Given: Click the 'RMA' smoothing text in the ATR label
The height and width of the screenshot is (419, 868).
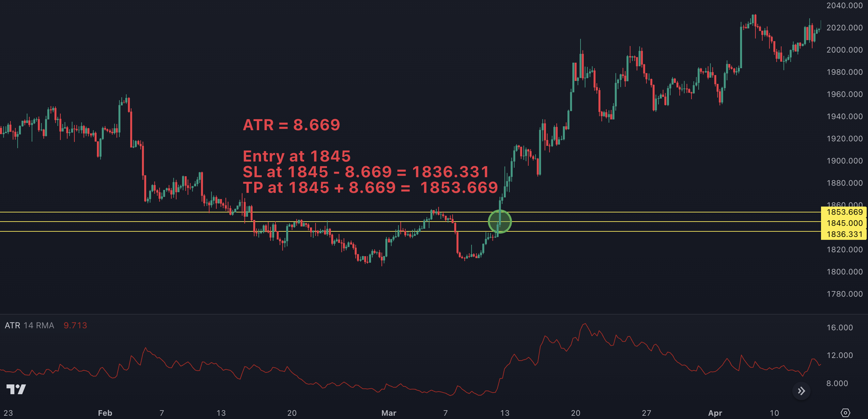Looking at the screenshot, I should click(x=45, y=325).
